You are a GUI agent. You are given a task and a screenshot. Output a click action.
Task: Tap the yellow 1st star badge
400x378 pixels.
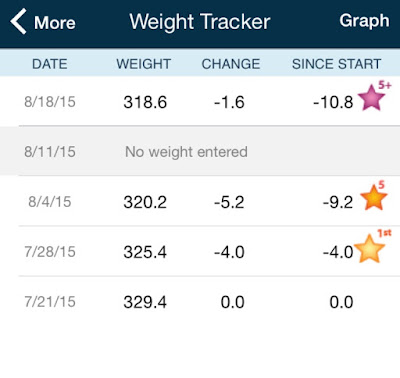(x=372, y=246)
